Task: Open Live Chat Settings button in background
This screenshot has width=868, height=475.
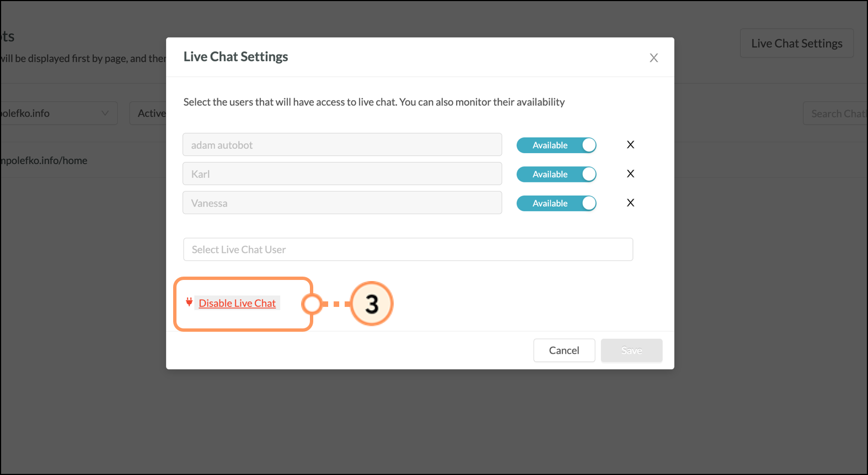Action: [797, 44]
